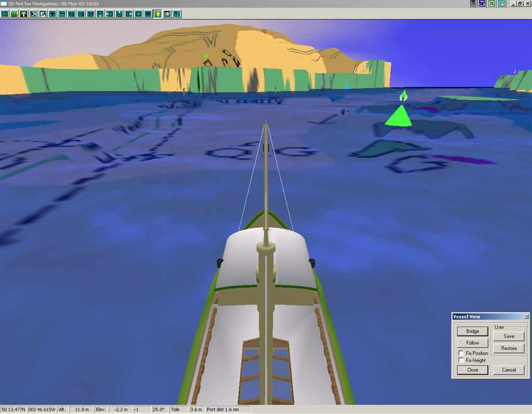This screenshot has height=414, width=532.
Task: Click the clock time toolbar icon
Action: coord(43,14)
